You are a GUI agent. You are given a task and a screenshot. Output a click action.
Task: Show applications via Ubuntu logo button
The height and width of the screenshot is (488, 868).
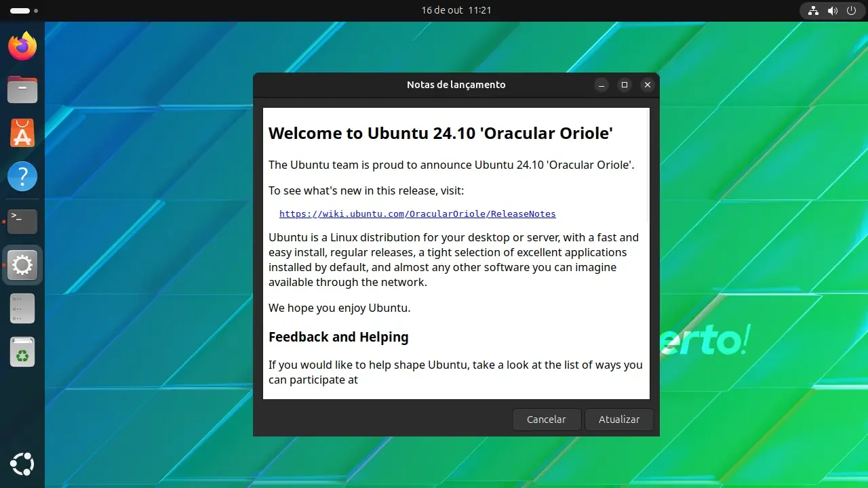[22, 464]
